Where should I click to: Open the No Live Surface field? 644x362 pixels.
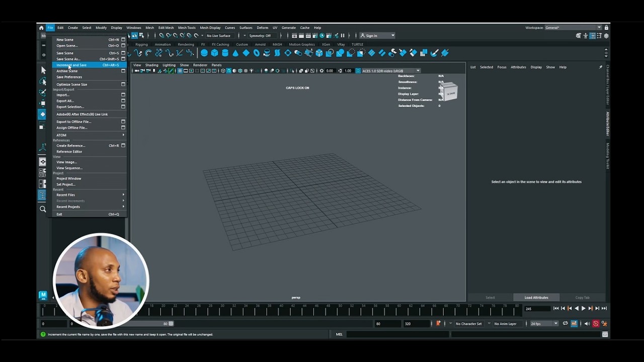[x=219, y=36]
